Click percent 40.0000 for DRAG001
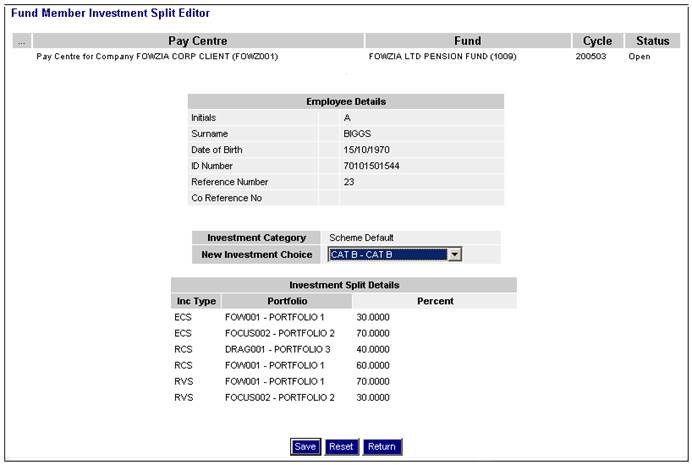The image size is (692, 465). tap(373, 349)
